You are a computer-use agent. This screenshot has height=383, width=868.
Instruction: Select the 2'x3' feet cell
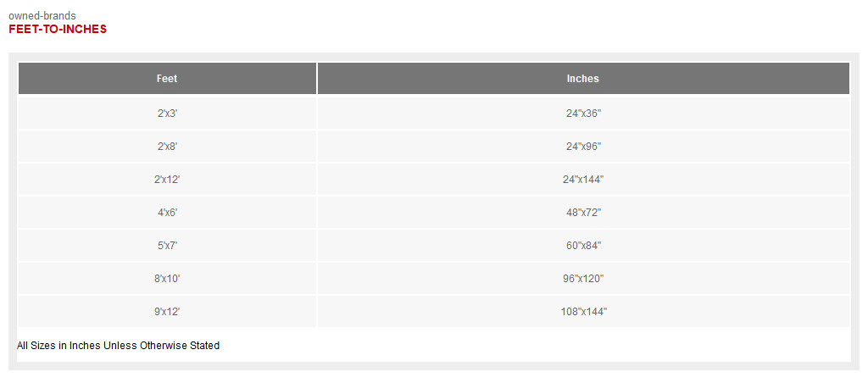coord(167,113)
